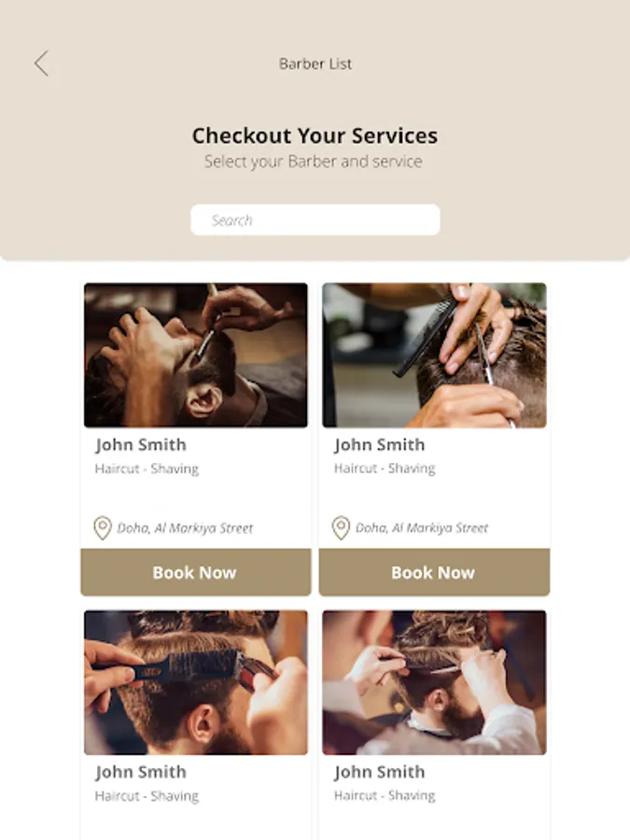Tap Doha, Al Markiya Street on second card
630x840 pixels.
(422, 528)
